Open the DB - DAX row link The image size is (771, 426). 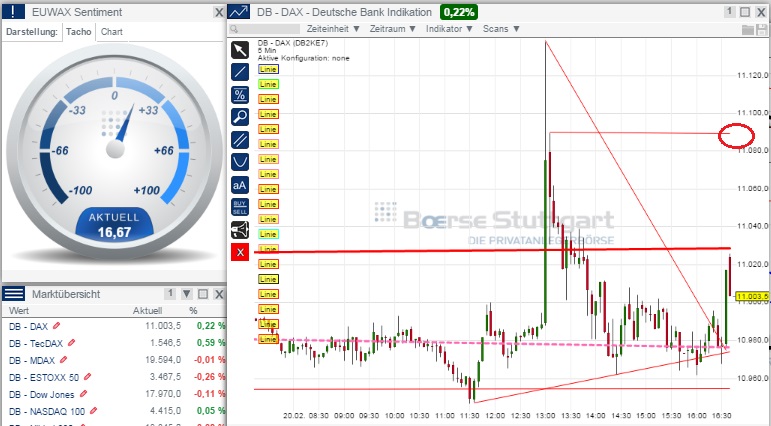[x=28, y=326]
